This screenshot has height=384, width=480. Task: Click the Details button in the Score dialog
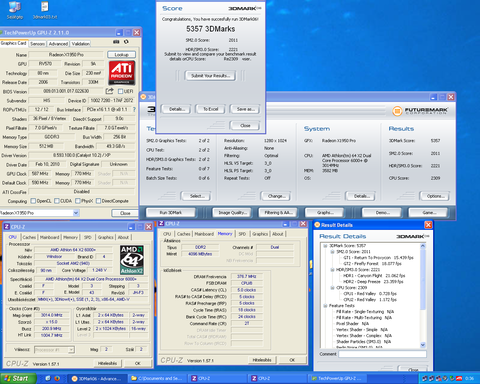[176, 109]
